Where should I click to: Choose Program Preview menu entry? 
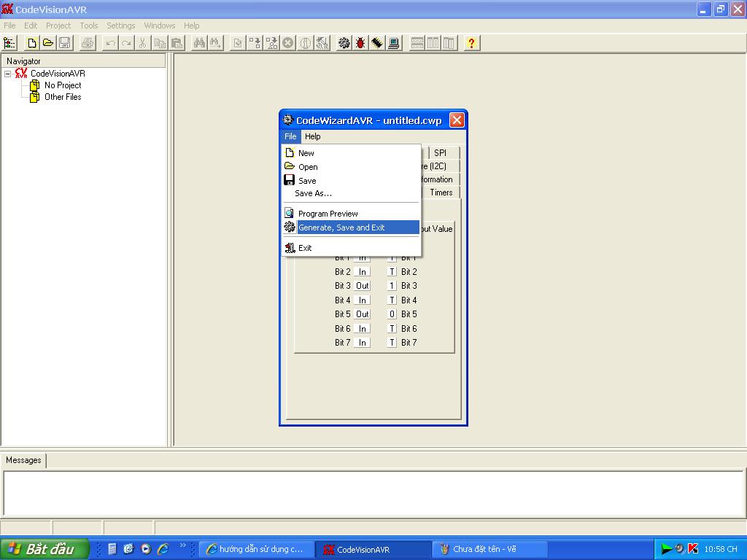pos(351,214)
